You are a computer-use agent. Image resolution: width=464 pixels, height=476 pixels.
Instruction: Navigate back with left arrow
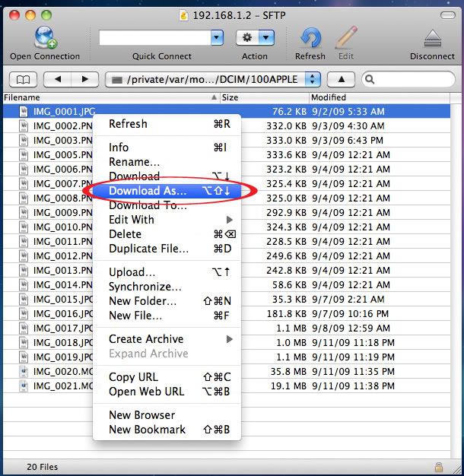(58, 80)
